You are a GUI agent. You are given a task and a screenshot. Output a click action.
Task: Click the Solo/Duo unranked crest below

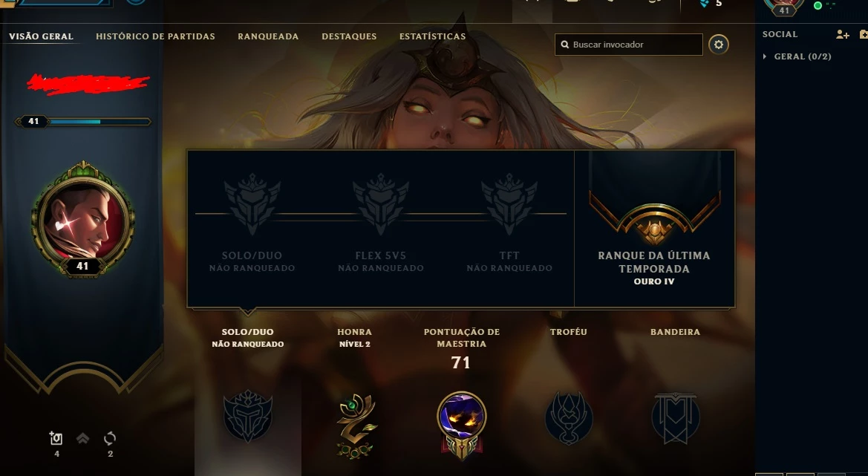pos(247,416)
